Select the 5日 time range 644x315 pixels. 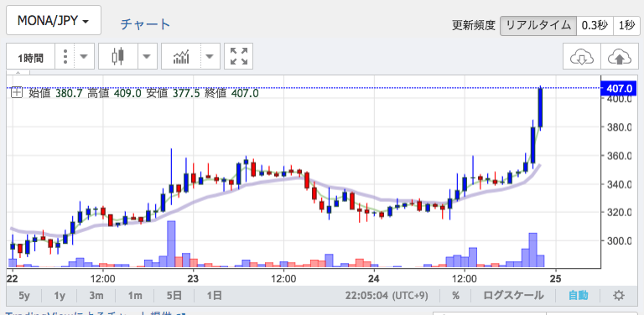coord(174,295)
